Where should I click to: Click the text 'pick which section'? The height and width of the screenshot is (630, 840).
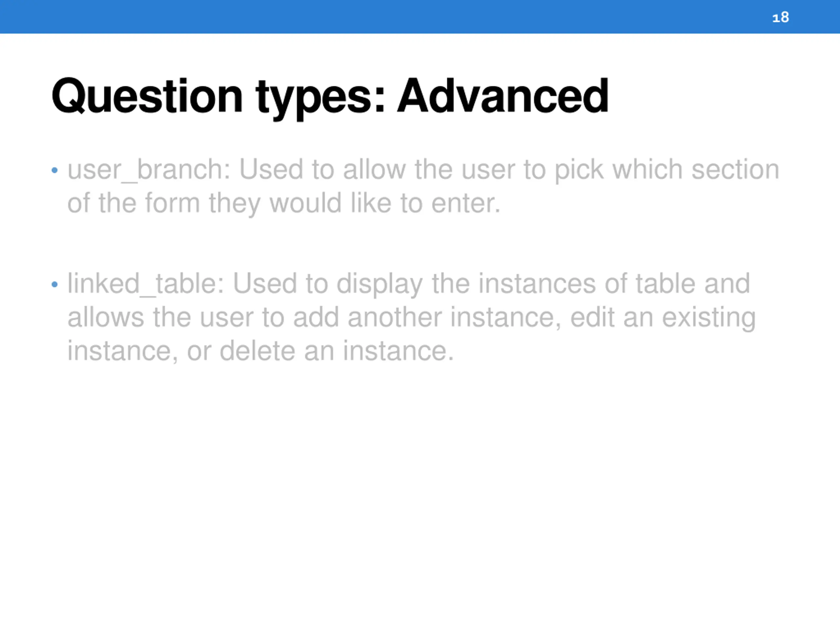coord(666,169)
